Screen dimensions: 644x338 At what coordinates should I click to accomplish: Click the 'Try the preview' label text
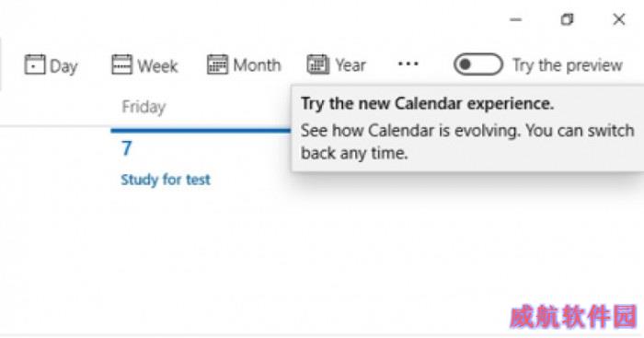pyautogui.click(x=568, y=65)
